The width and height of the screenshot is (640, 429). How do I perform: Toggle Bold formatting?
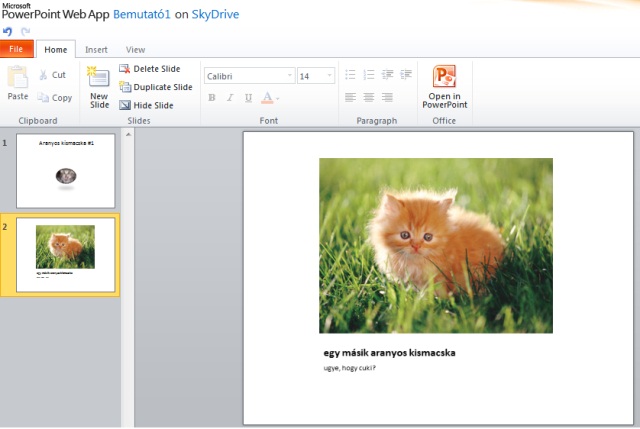[x=211, y=98]
